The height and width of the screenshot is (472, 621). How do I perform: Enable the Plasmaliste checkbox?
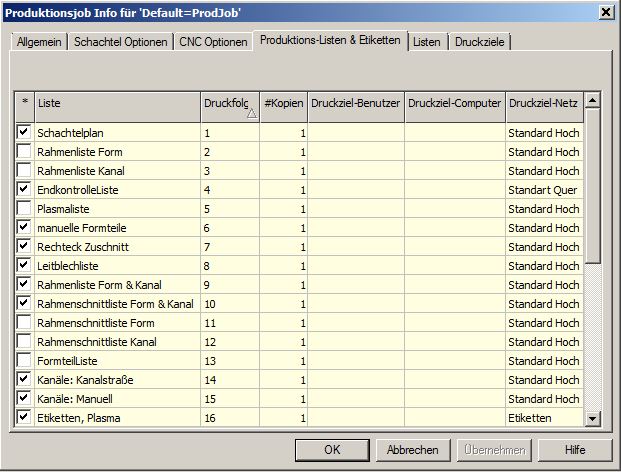(23, 208)
